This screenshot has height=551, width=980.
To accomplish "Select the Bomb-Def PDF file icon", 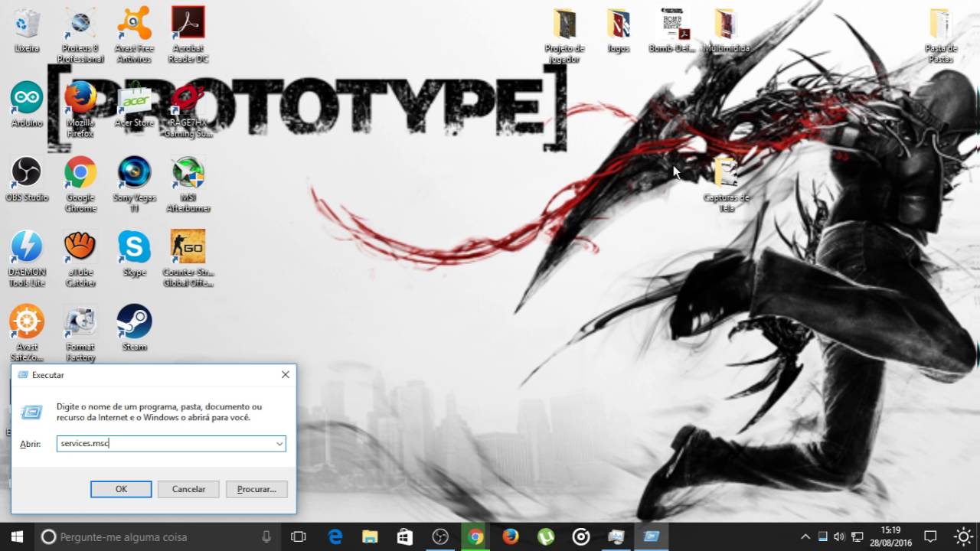I will pyautogui.click(x=671, y=30).
